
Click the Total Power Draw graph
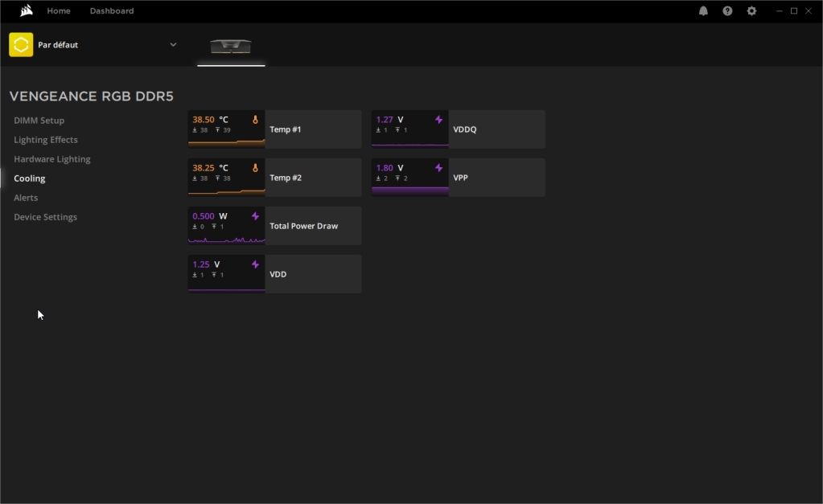[x=227, y=240]
